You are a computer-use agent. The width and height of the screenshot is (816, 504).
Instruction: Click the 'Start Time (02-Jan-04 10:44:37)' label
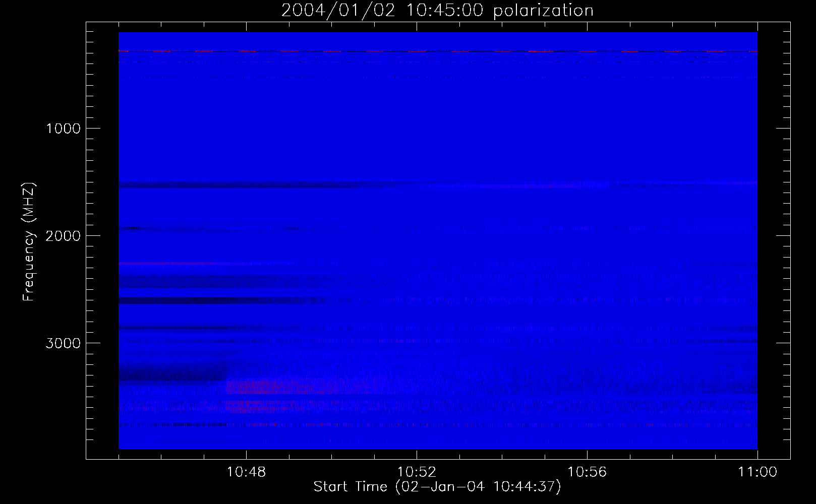(x=437, y=486)
